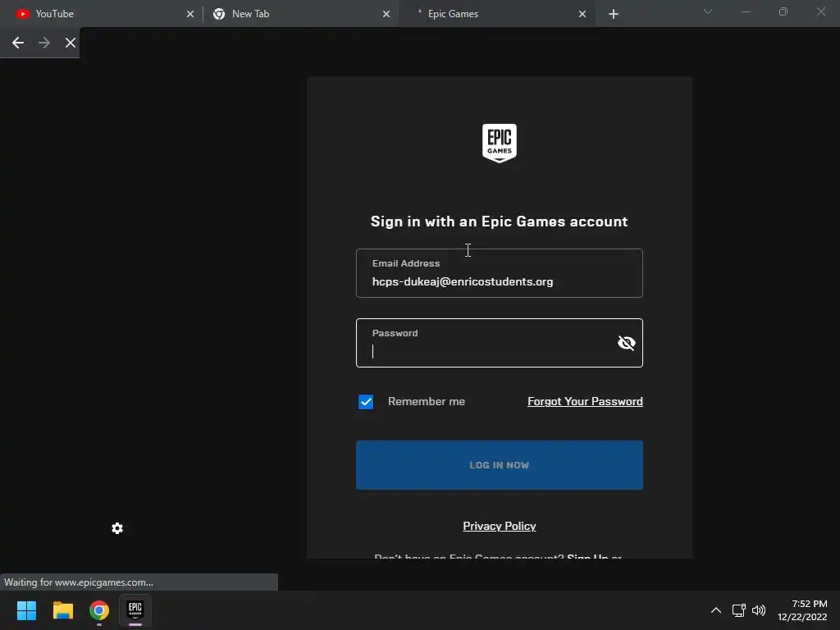Open the clock and date panel
840x630 pixels.
[x=802, y=610]
